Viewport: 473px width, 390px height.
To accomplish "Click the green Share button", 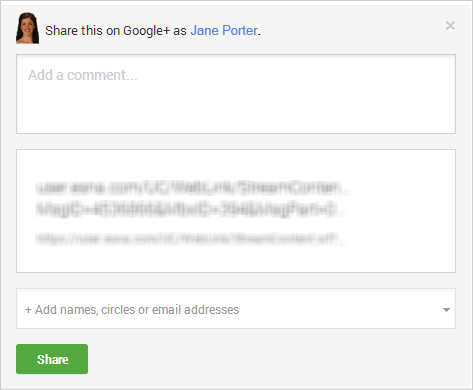I will [52, 359].
